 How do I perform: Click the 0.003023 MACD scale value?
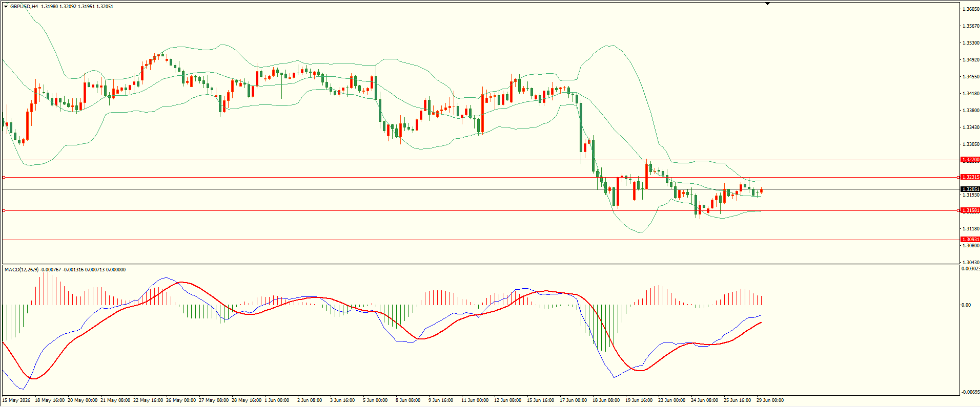tap(971, 269)
